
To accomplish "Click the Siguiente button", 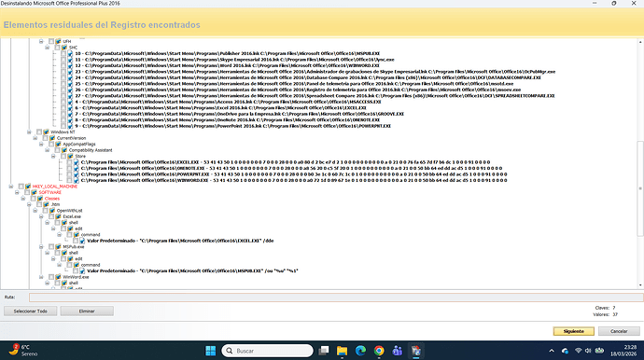I will [574, 331].
